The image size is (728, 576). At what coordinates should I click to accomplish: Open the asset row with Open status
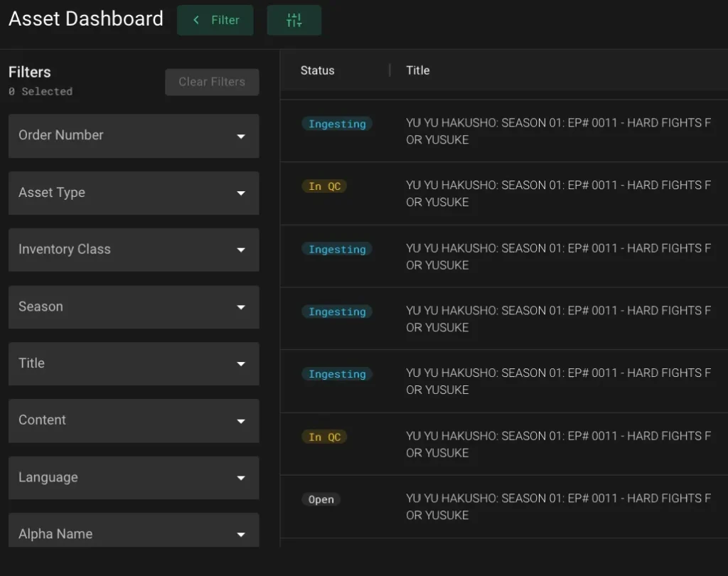(x=558, y=506)
